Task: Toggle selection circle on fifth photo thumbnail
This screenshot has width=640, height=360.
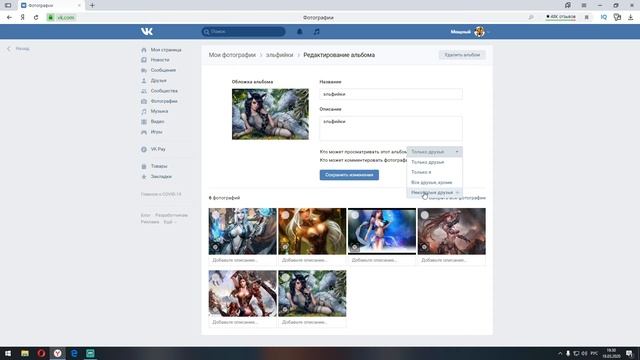Action: click(x=216, y=277)
